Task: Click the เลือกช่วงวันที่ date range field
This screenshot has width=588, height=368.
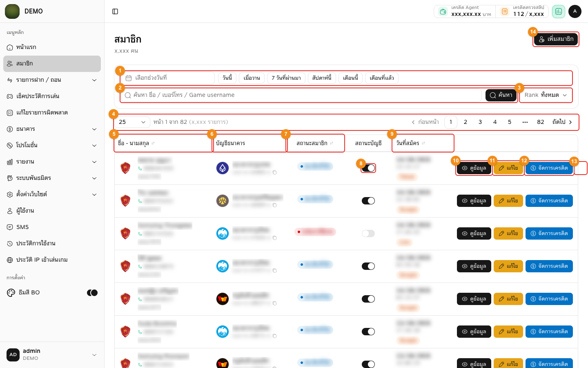Action: pos(169,78)
